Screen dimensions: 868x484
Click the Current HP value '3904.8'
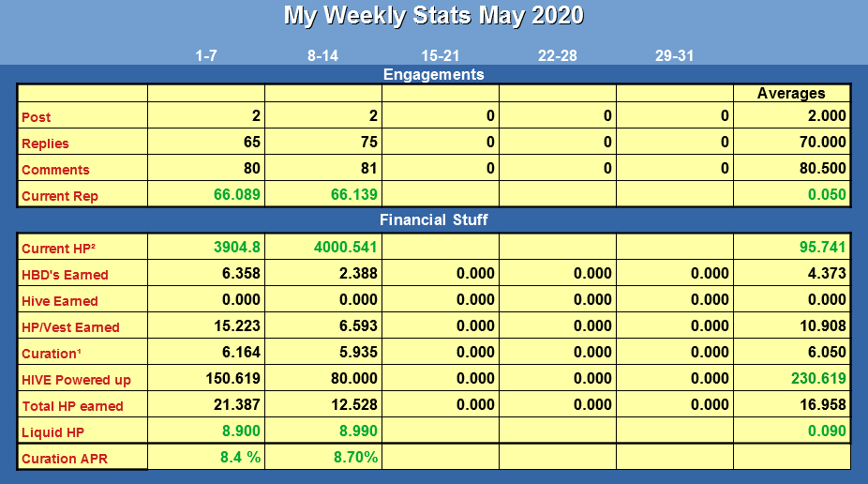pos(237,247)
